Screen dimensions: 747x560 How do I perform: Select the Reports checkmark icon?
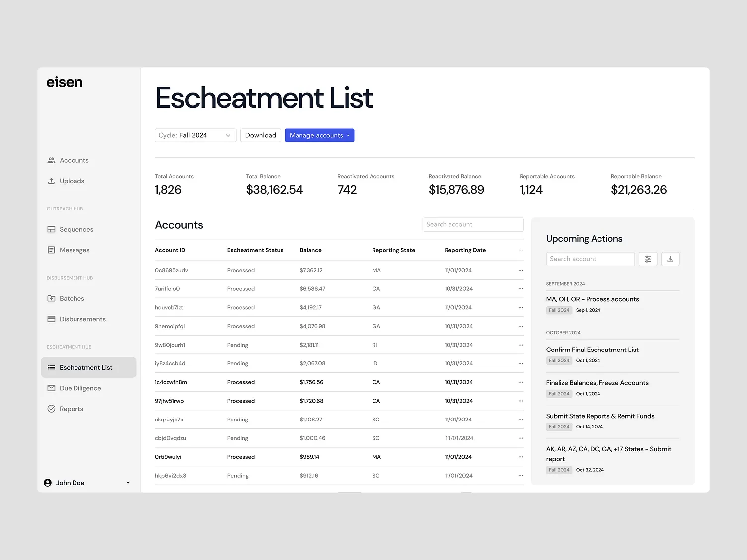(52, 408)
